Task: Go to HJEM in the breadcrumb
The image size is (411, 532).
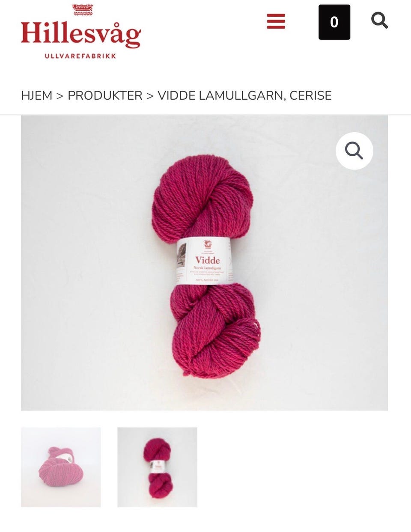Action: [37, 95]
